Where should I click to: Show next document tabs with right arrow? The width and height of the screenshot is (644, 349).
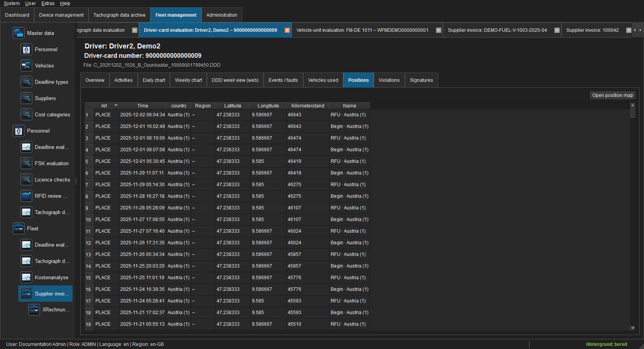pos(640,30)
